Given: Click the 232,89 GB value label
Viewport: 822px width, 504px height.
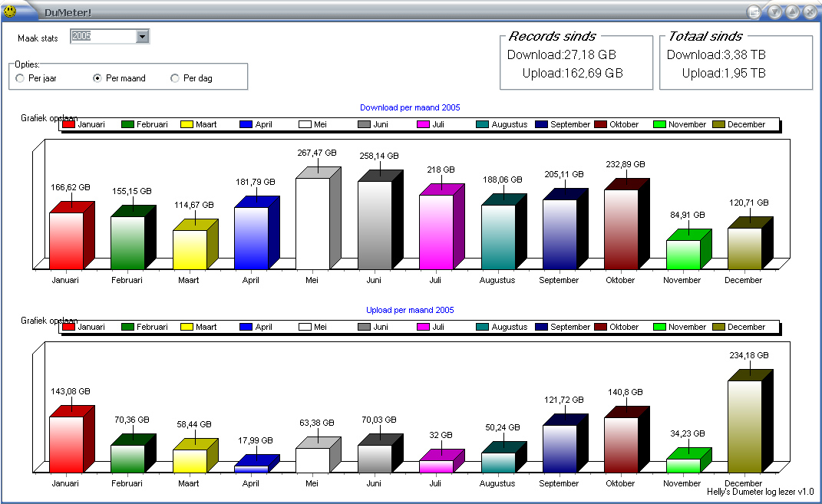Looking at the screenshot, I should (626, 164).
